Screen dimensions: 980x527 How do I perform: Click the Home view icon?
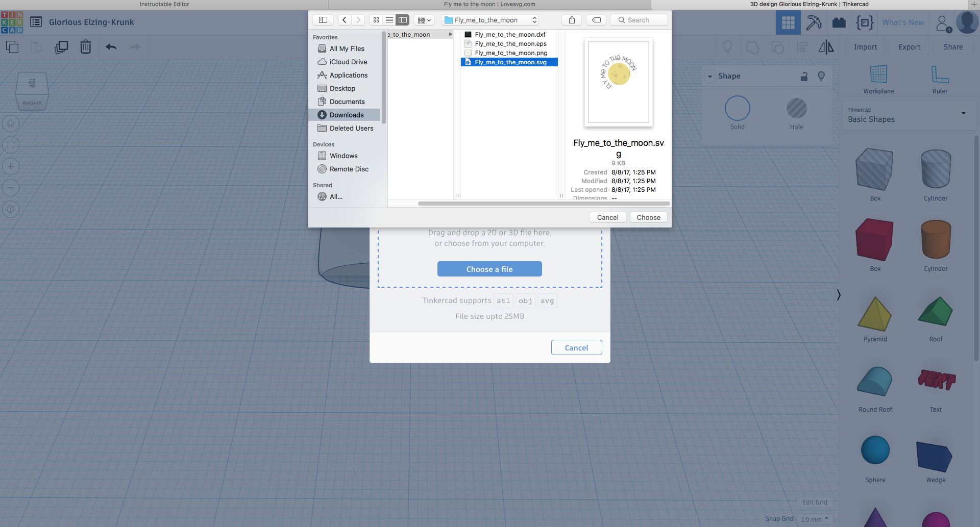point(11,123)
